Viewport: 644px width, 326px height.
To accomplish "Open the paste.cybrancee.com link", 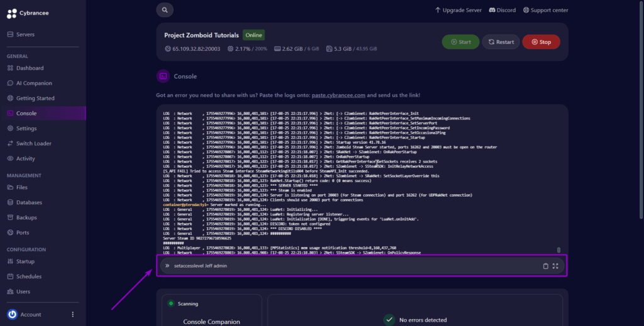I will pyautogui.click(x=338, y=95).
